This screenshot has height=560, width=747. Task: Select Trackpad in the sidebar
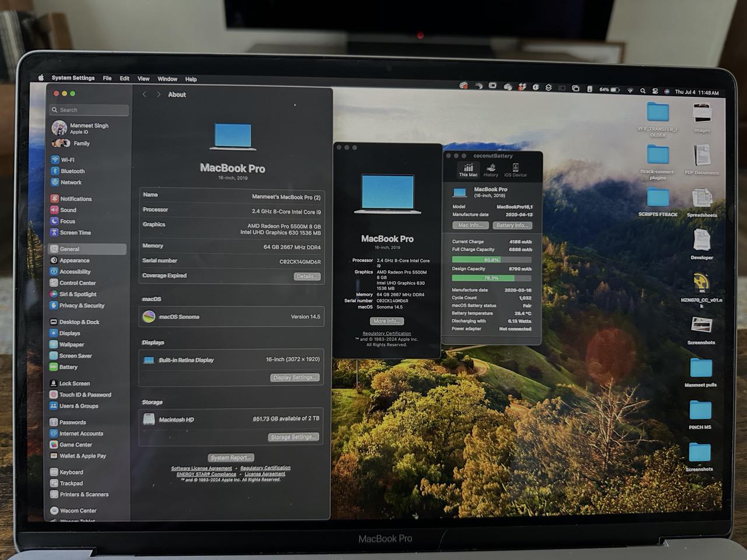(x=67, y=483)
